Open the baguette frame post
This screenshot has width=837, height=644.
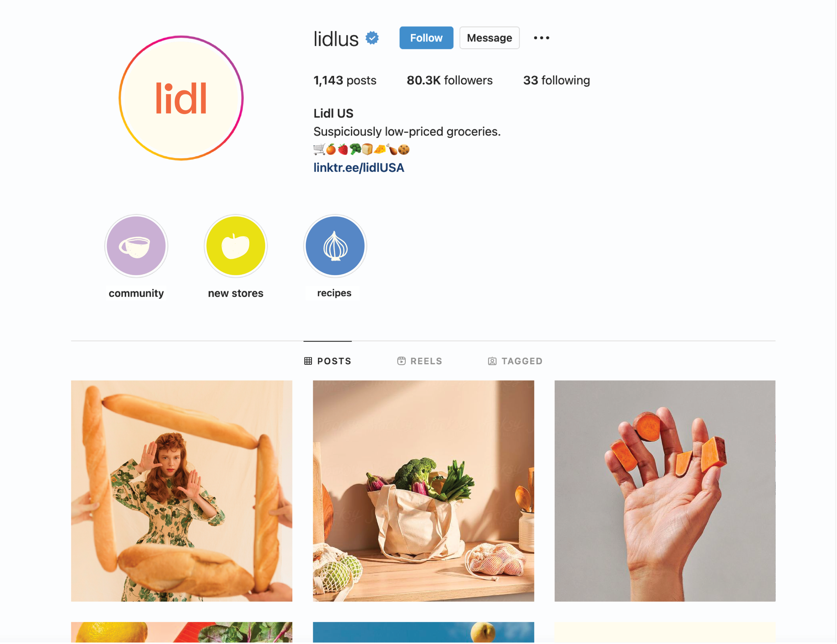click(182, 491)
